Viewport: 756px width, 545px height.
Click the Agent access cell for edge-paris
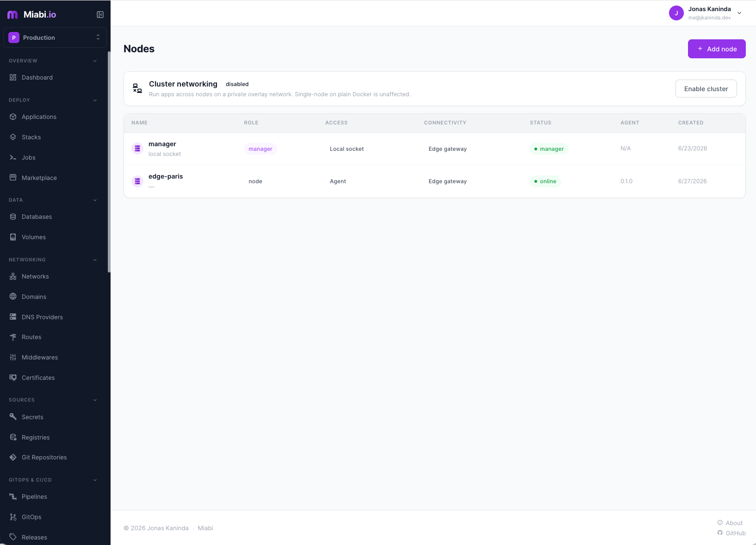(x=338, y=181)
